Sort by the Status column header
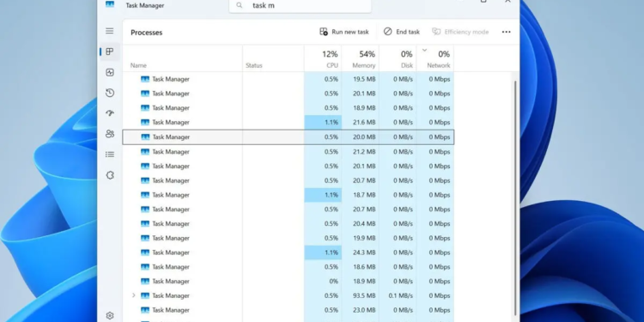The height and width of the screenshot is (322, 644). point(254,65)
